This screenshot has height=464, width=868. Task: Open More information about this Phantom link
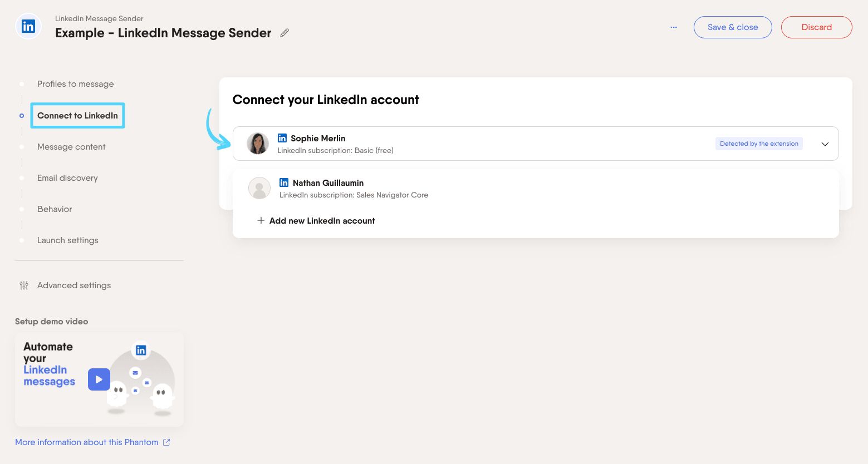pos(87,442)
